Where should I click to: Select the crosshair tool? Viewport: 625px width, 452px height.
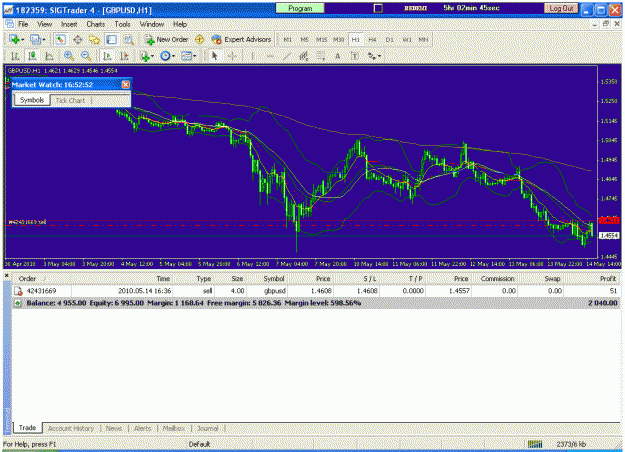[232, 56]
